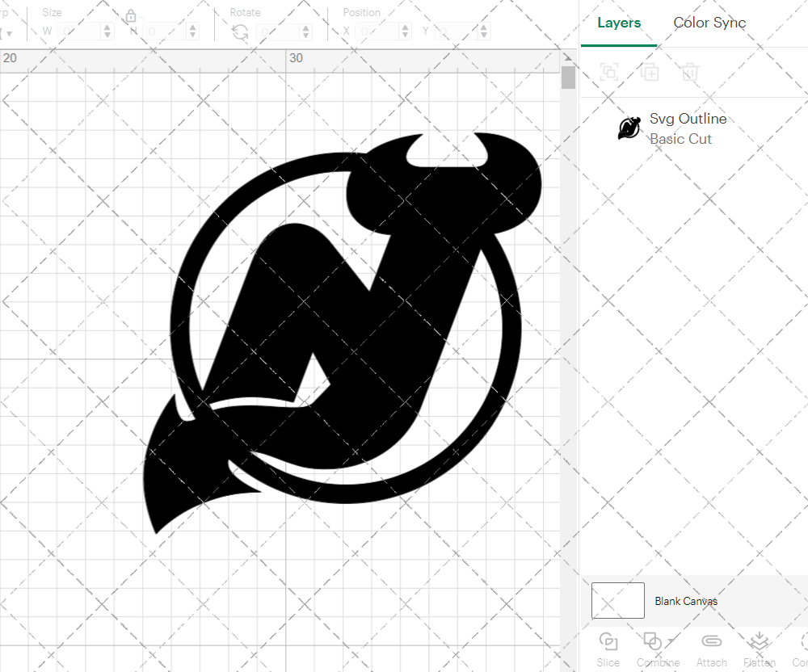Click the Blank Canvas color swatch
The image size is (808, 672).
coord(617,601)
